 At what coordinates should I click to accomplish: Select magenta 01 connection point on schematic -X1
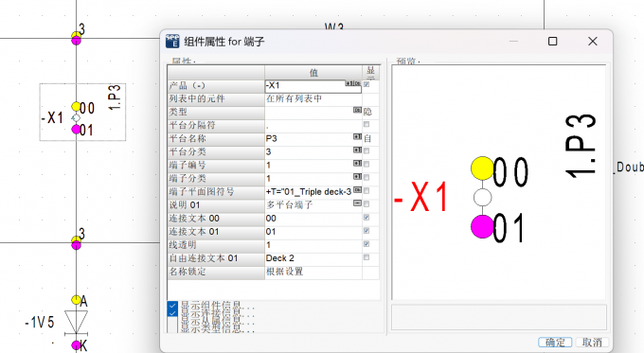point(76,130)
